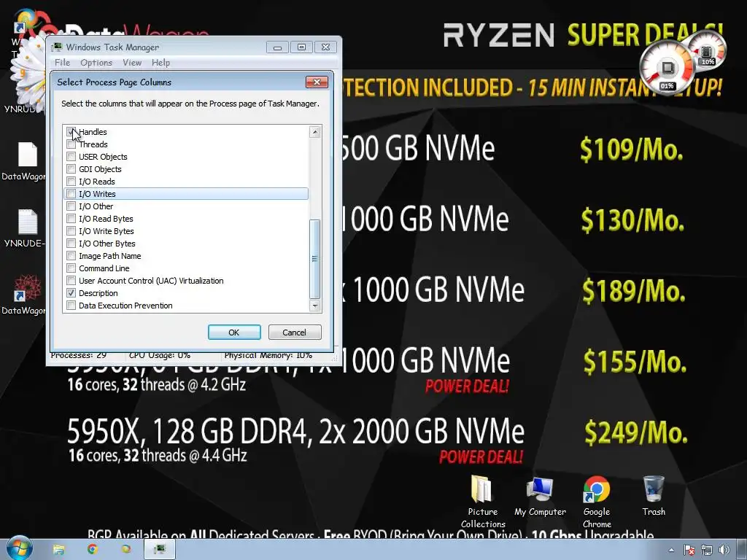Click the column list scroll-down arrow
747x560 pixels.
(x=315, y=306)
